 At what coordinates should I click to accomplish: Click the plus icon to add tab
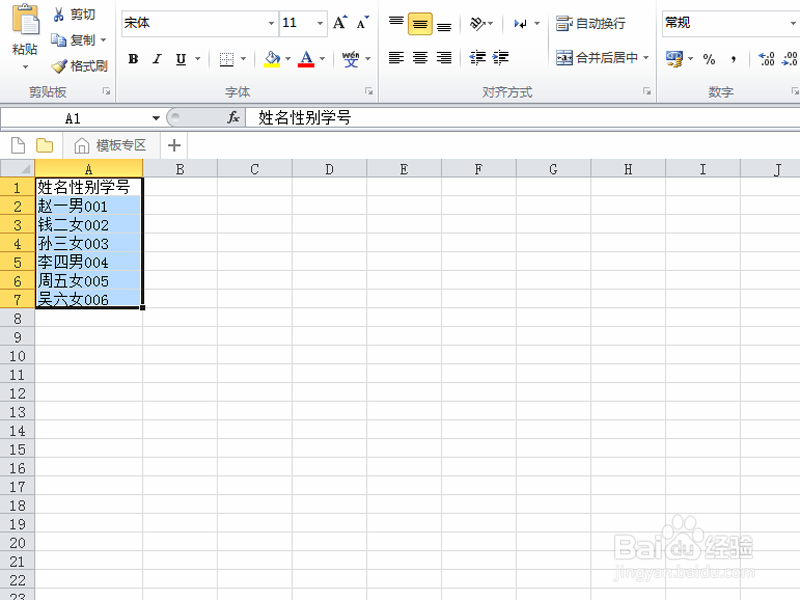174,145
